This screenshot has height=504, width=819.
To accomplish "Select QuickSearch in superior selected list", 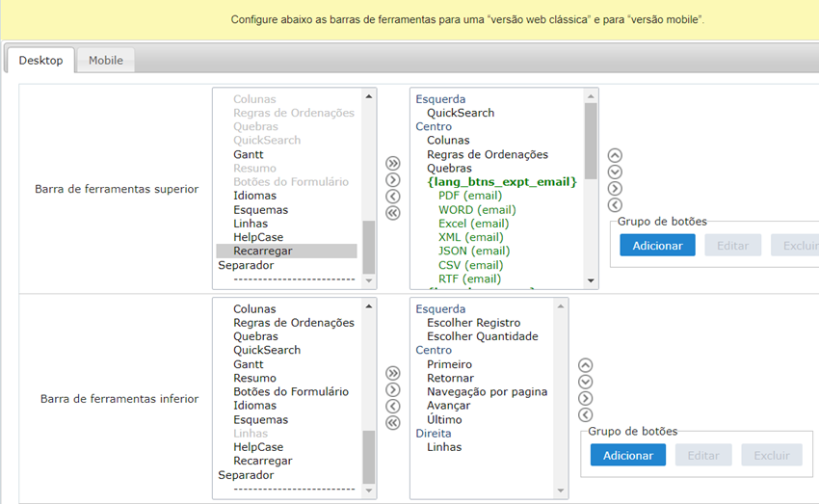I will (461, 113).
